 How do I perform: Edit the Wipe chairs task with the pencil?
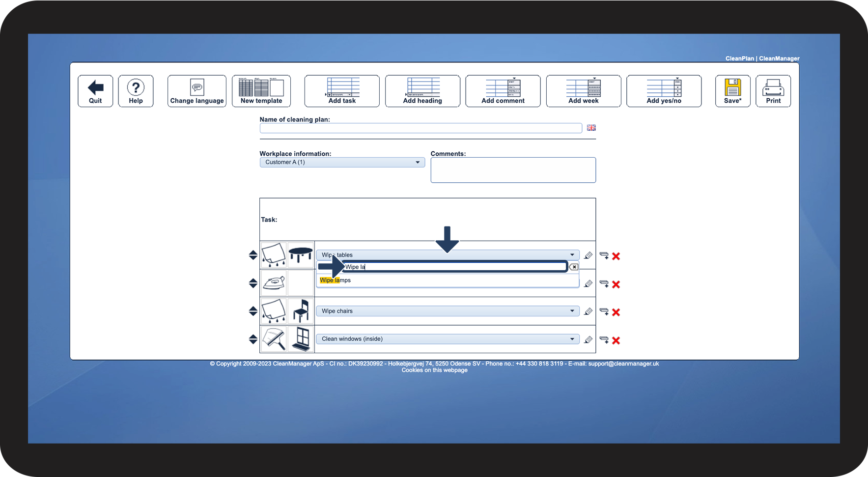pyautogui.click(x=588, y=311)
